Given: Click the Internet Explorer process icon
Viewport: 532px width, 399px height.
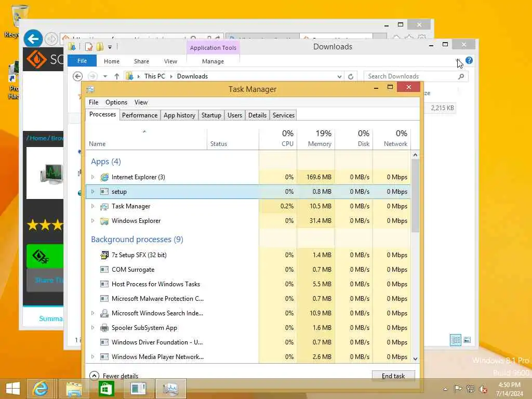Looking at the screenshot, I should click(104, 177).
